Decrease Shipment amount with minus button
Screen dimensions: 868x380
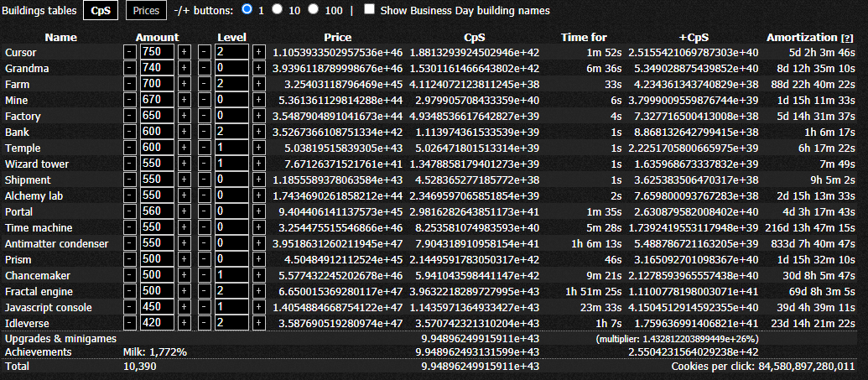pyautogui.click(x=129, y=180)
